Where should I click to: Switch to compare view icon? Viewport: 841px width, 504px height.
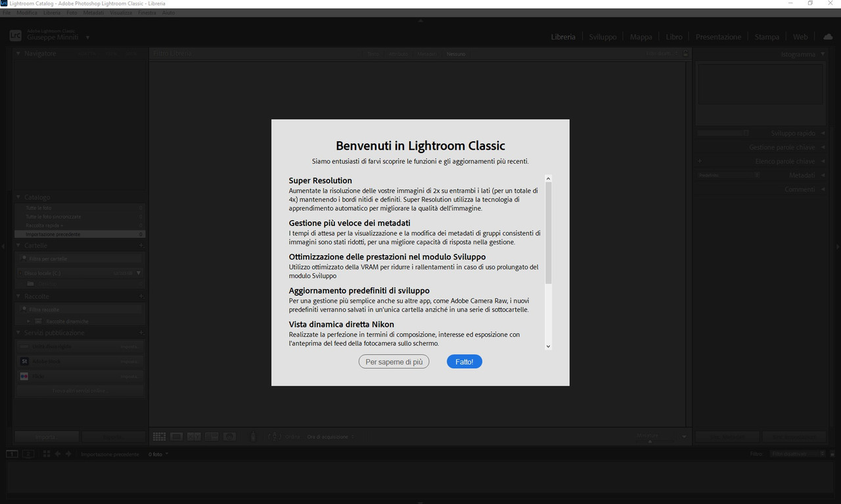(194, 436)
